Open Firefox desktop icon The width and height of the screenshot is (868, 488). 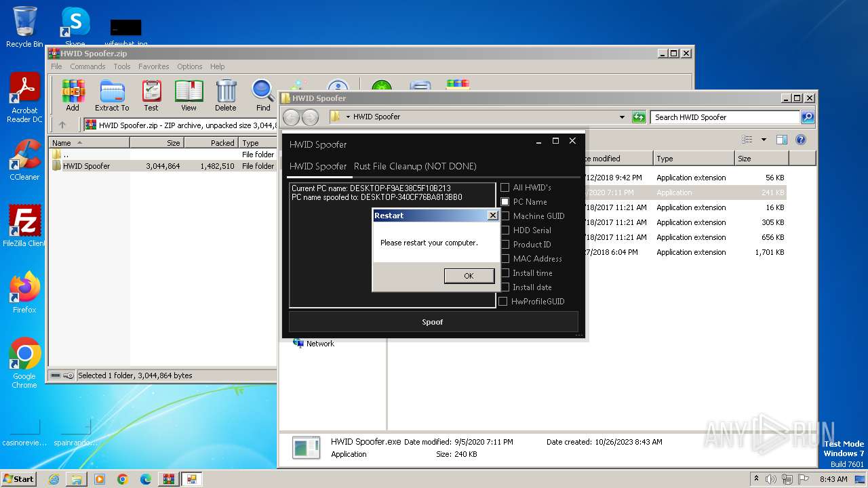[24, 293]
